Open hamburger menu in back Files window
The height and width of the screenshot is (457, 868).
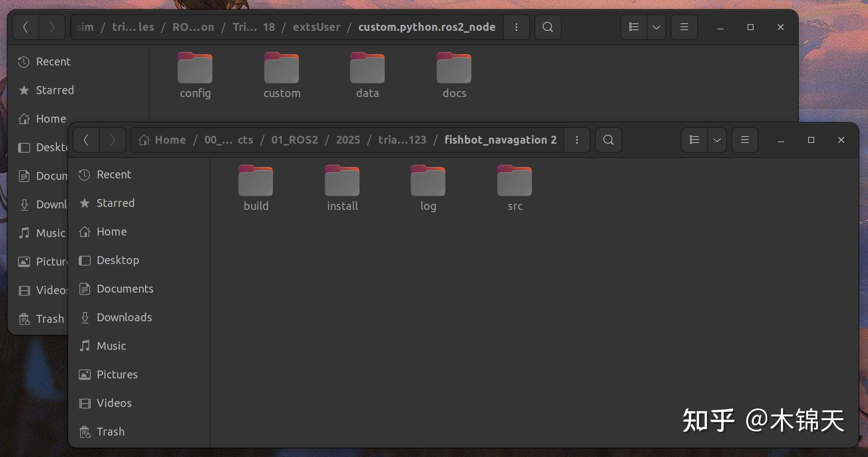coord(684,27)
